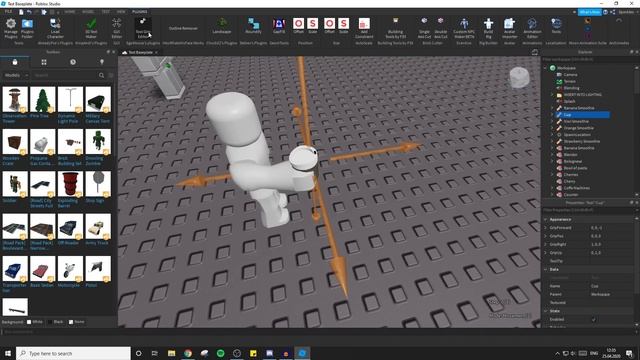The height and width of the screenshot is (360, 640).
Task: Collapse the Data properties section
Action: 546,269
